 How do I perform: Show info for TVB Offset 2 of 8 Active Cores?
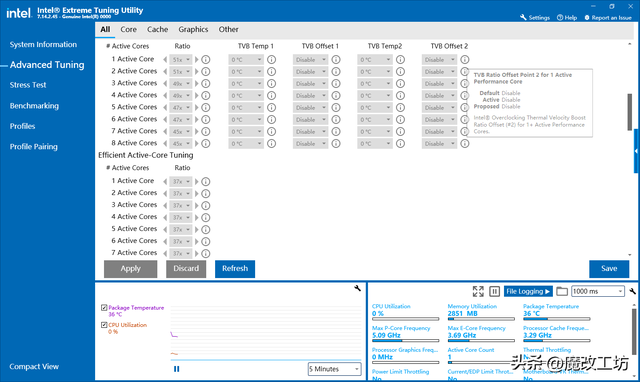[464, 144]
